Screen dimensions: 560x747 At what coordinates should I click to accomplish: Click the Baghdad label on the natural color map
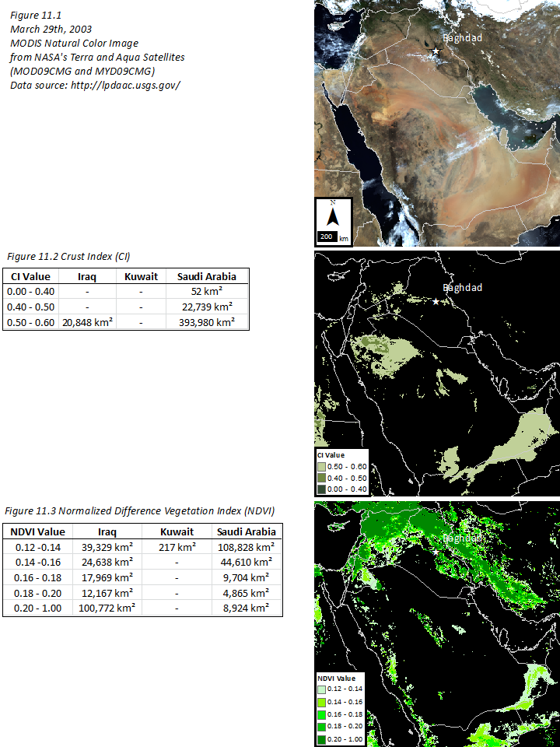point(462,38)
